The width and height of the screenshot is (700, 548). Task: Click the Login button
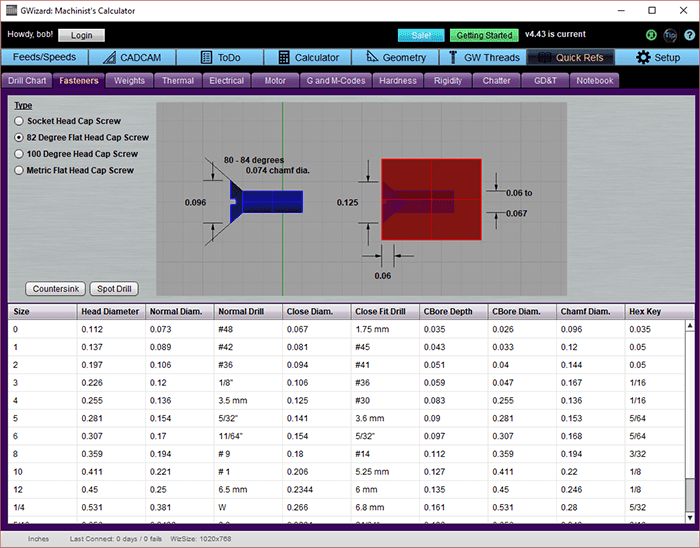click(81, 35)
